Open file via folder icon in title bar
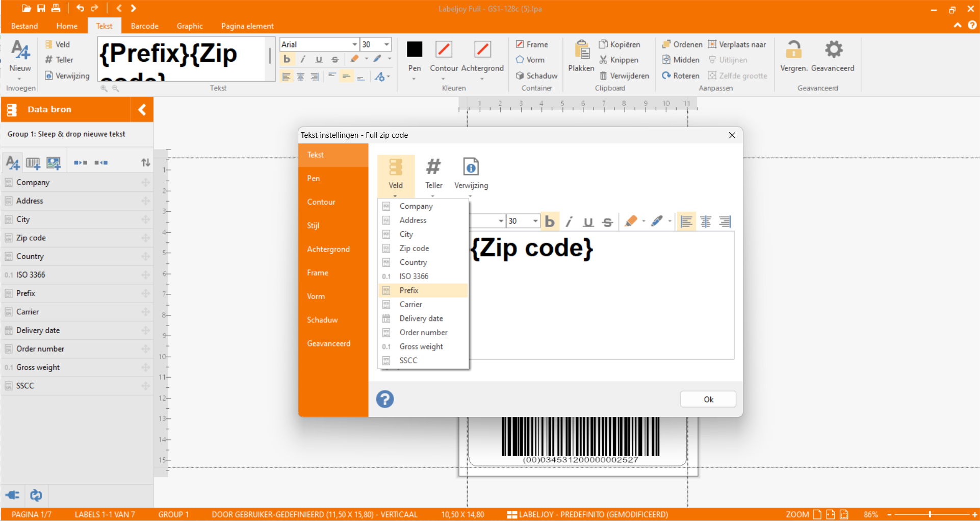The width and height of the screenshot is (980, 521). click(26, 8)
